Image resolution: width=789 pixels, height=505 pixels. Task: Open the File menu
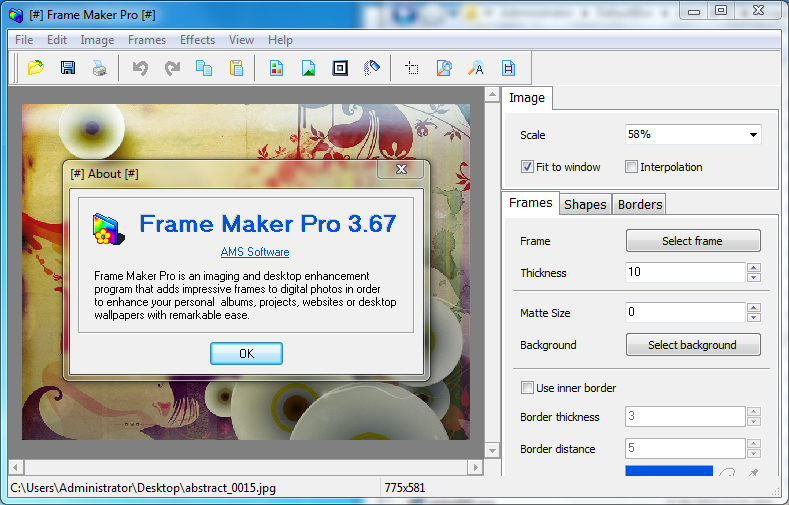pos(24,40)
